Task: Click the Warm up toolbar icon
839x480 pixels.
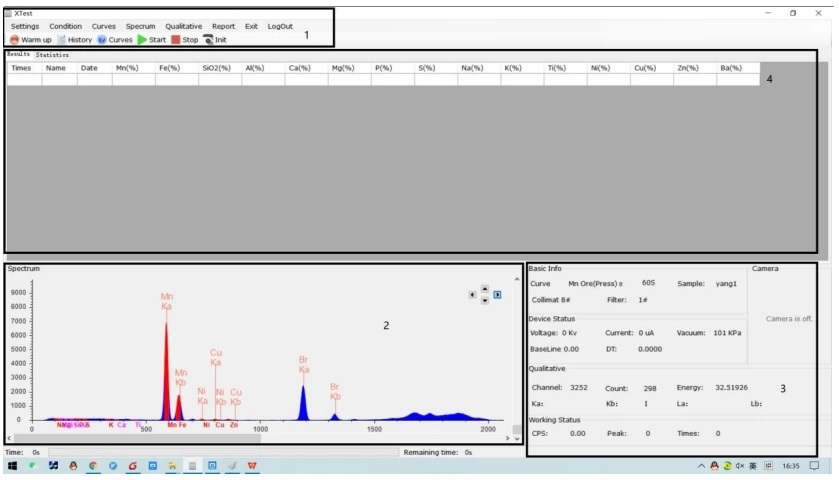Action: pyautogui.click(x=15, y=40)
